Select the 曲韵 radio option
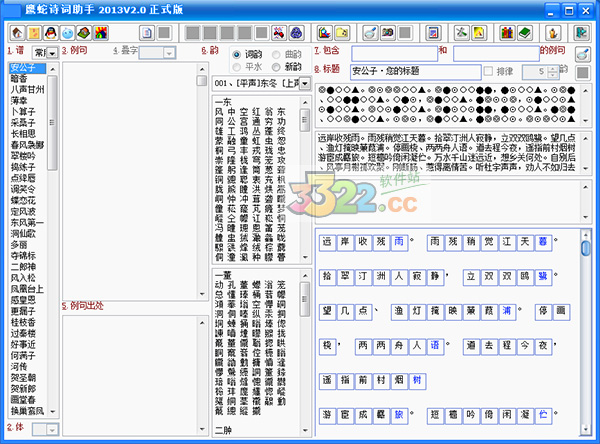Screen dimensions: 600x444 (x=276, y=55)
